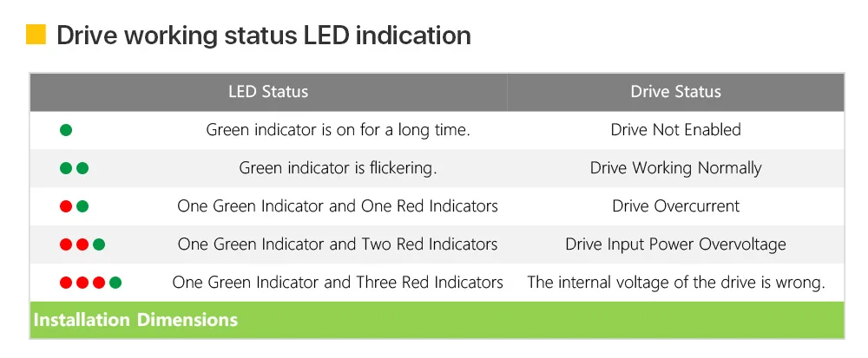Image resolution: width=868 pixels, height=358 pixels.
Task: Click 'One Green Indicator and One Red Indicators'
Action: tap(338, 206)
